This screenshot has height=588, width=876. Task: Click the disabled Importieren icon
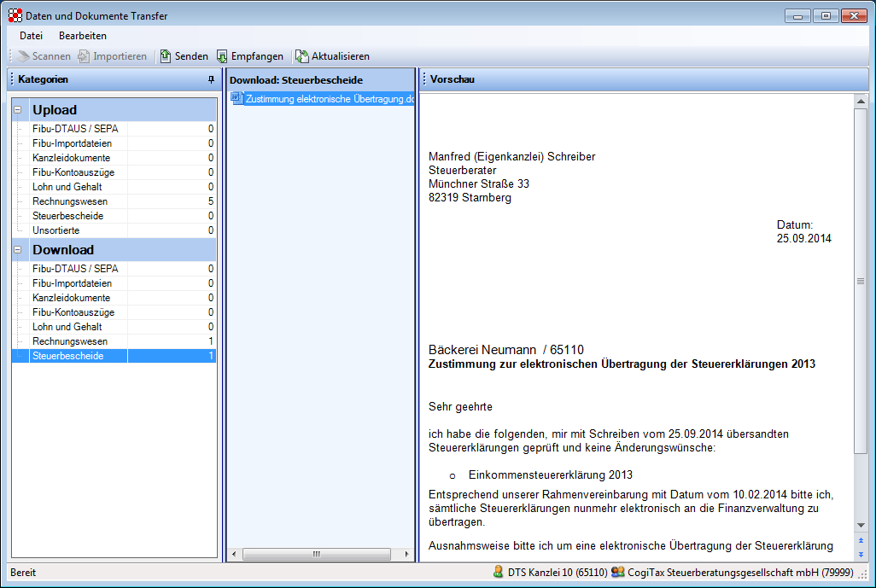pyautogui.click(x=82, y=55)
